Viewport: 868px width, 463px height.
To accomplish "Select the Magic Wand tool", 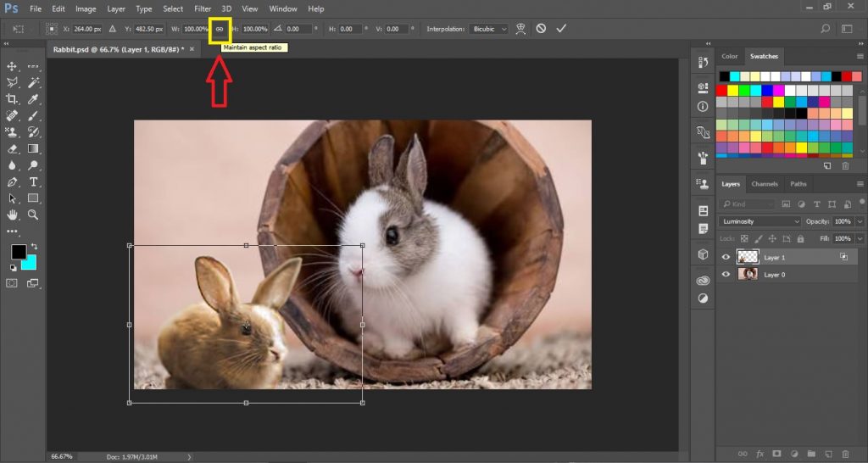I will click(33, 82).
